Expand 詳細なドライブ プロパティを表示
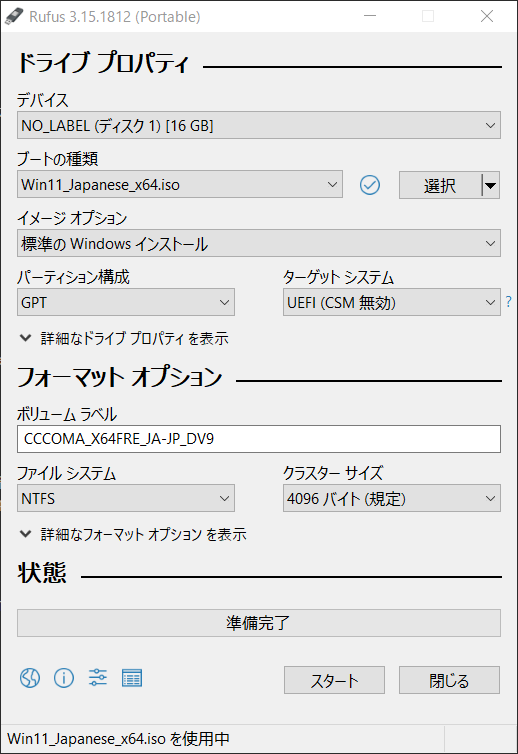The image size is (518, 754). (x=124, y=339)
